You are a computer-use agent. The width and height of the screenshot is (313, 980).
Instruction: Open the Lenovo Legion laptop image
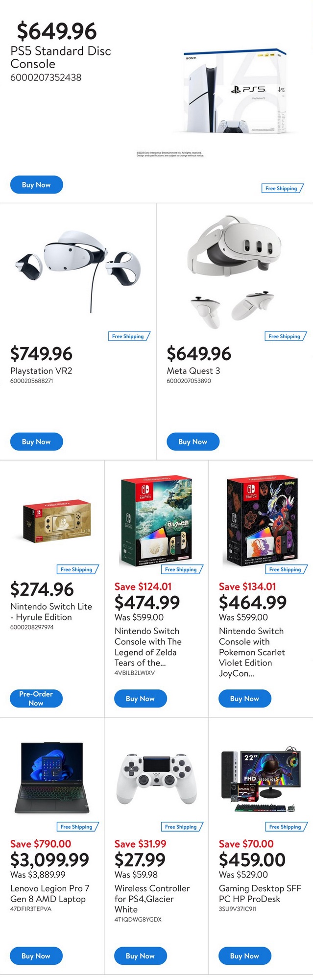point(52,778)
